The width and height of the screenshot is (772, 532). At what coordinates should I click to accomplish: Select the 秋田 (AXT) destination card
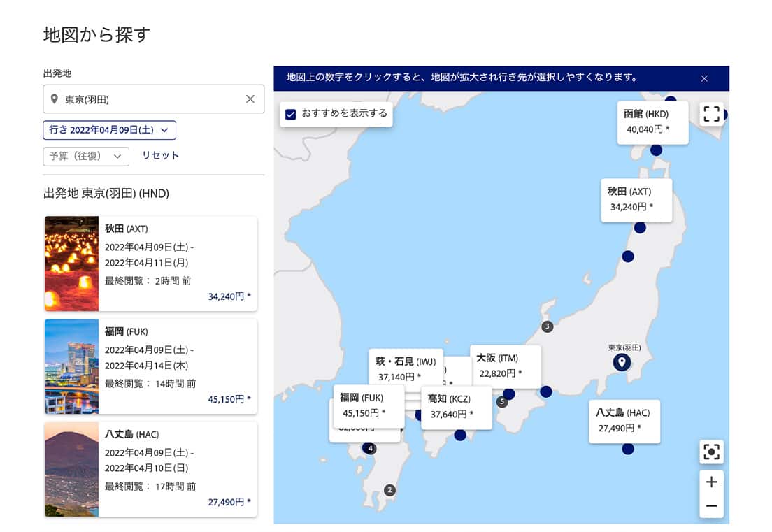[150, 264]
